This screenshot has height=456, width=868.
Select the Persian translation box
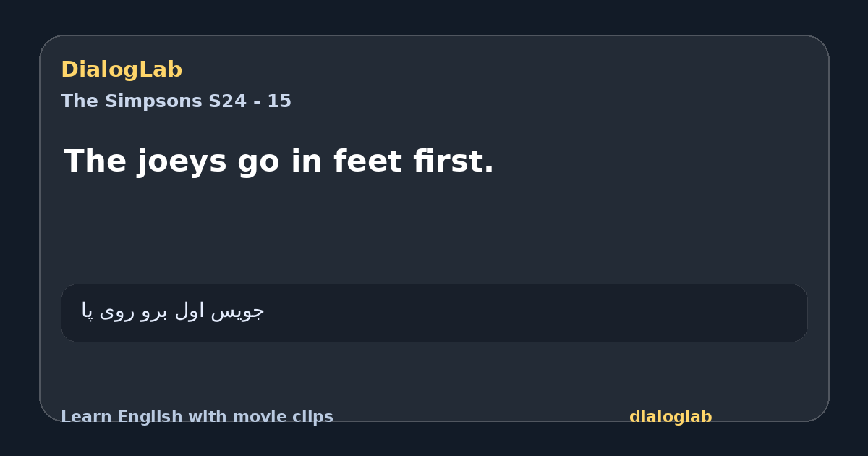click(x=434, y=313)
